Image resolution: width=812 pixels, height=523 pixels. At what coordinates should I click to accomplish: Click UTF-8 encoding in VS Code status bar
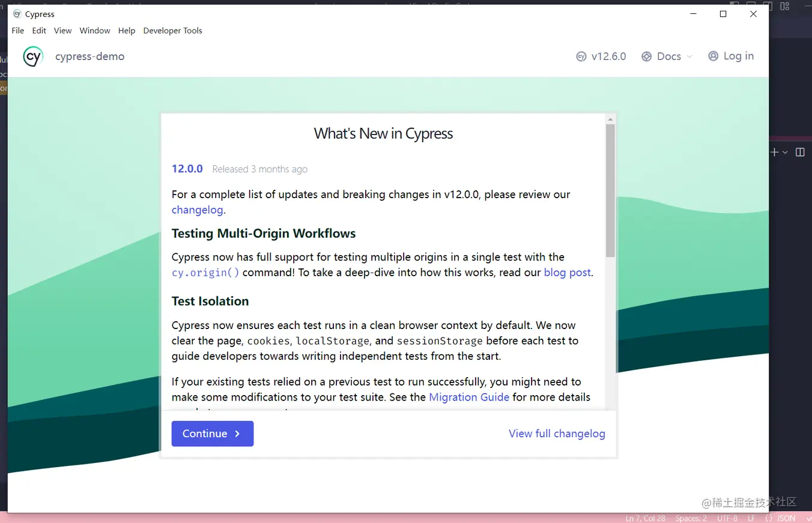coord(727,518)
